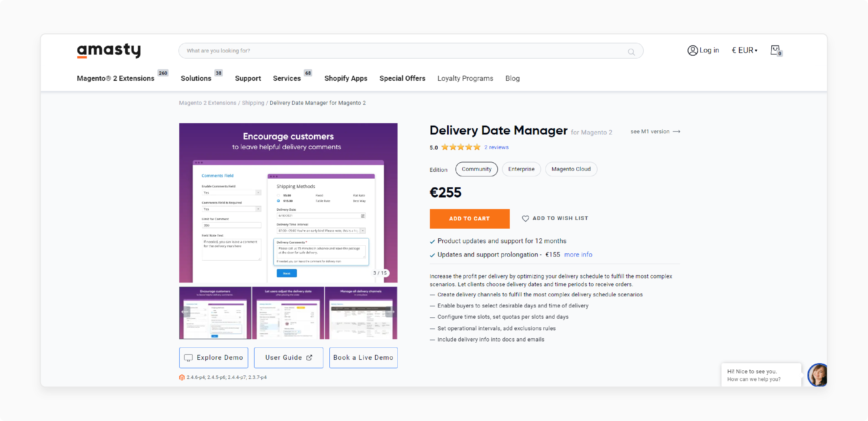Click the arrow next to see M1 version

pos(676,132)
